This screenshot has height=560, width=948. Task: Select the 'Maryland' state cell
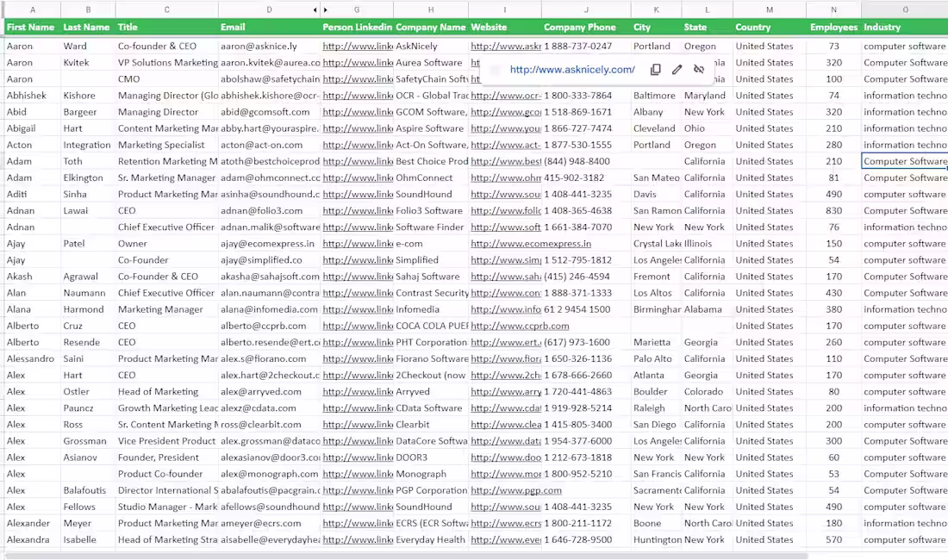708,96
